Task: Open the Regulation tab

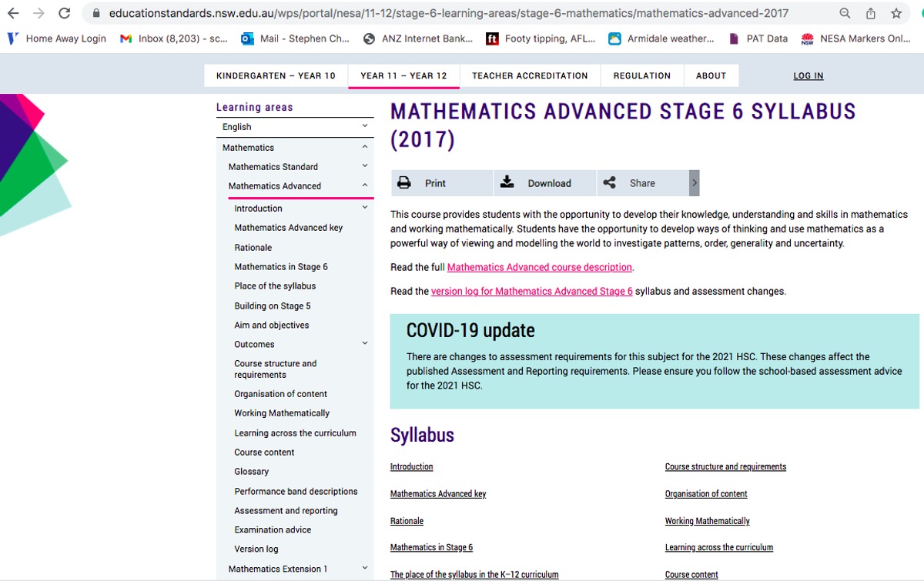Action: 641,75
